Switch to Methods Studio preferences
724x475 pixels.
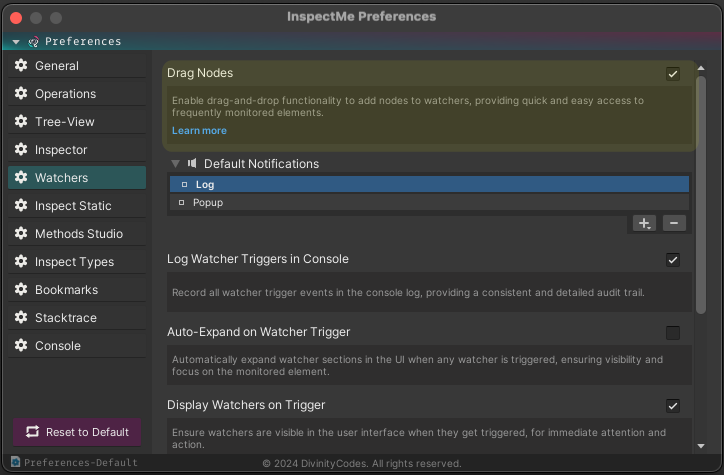tap(77, 234)
